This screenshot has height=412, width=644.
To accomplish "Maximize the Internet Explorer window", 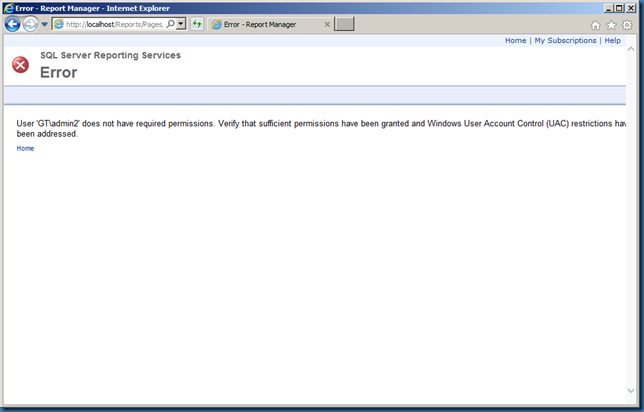I will [619, 8].
